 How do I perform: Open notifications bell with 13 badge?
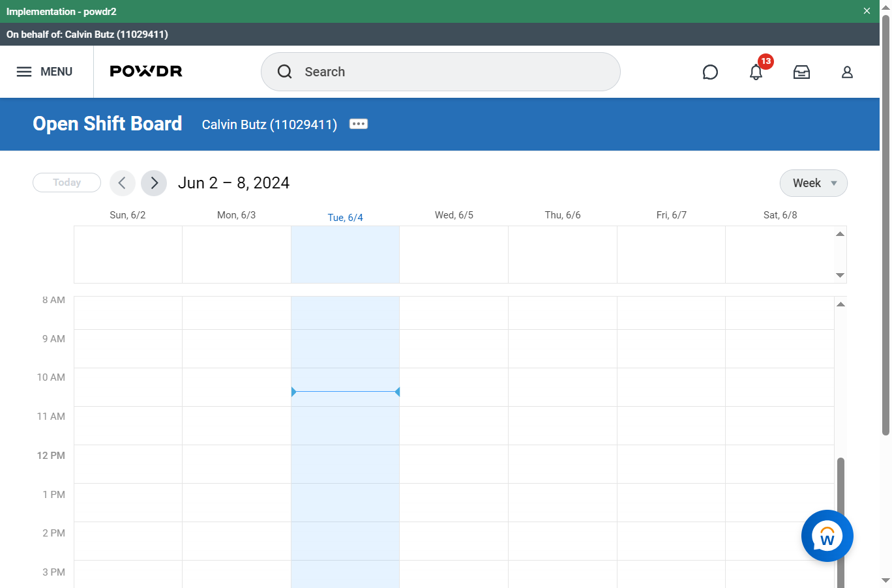coord(756,72)
